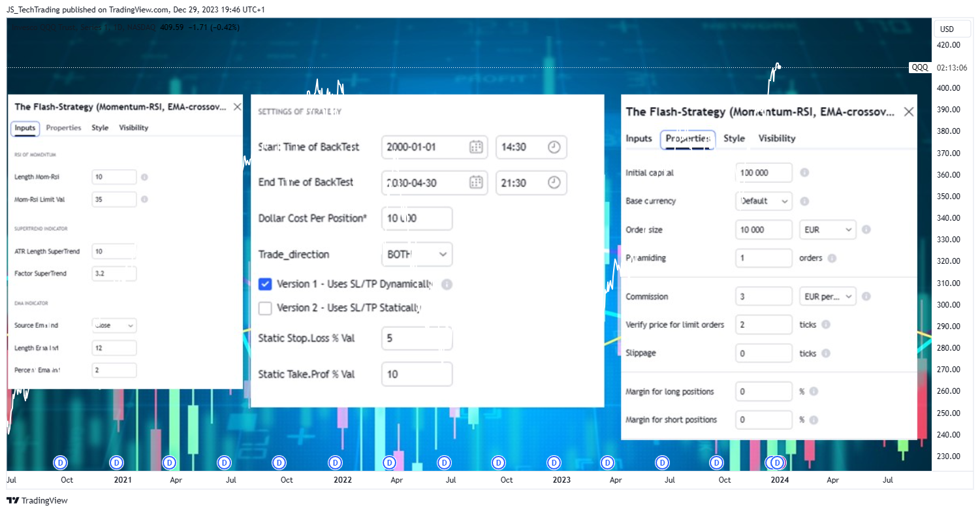Viewport: 980px width, 512px height.
Task: Show info tooltip for Version 1 checkbox
Action: point(447,285)
